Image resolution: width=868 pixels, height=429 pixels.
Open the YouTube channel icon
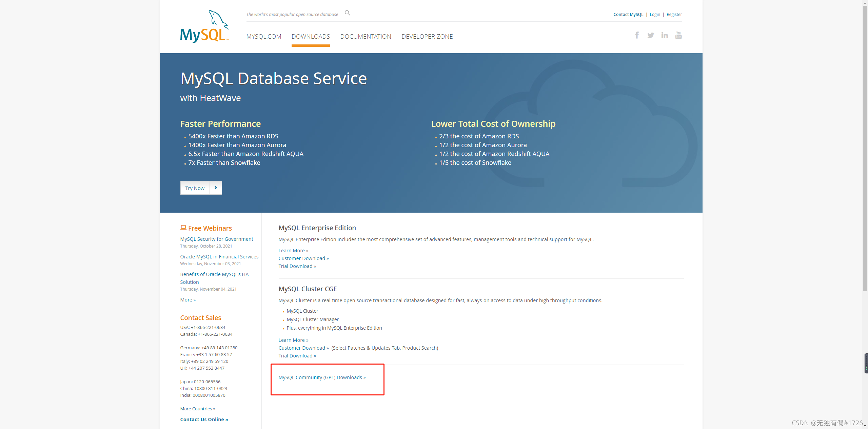pos(678,35)
